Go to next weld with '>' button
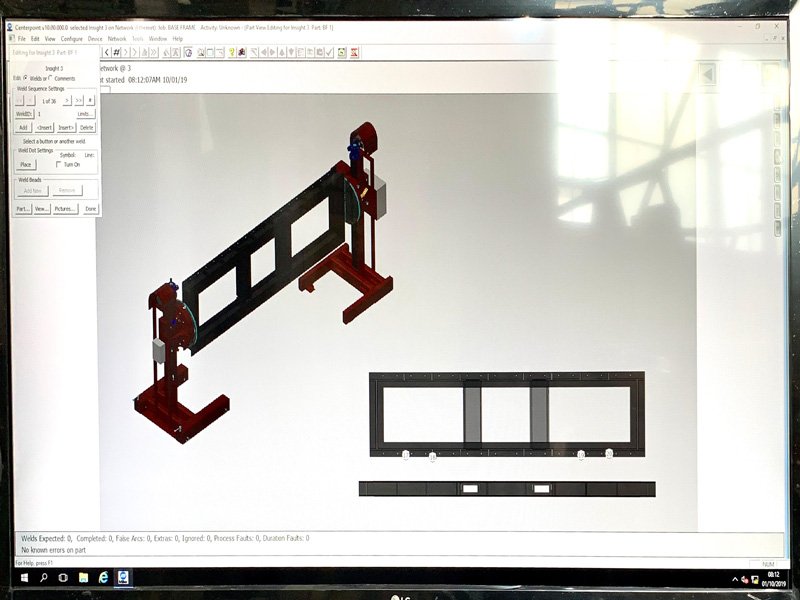This screenshot has width=800, height=600. click(67, 101)
